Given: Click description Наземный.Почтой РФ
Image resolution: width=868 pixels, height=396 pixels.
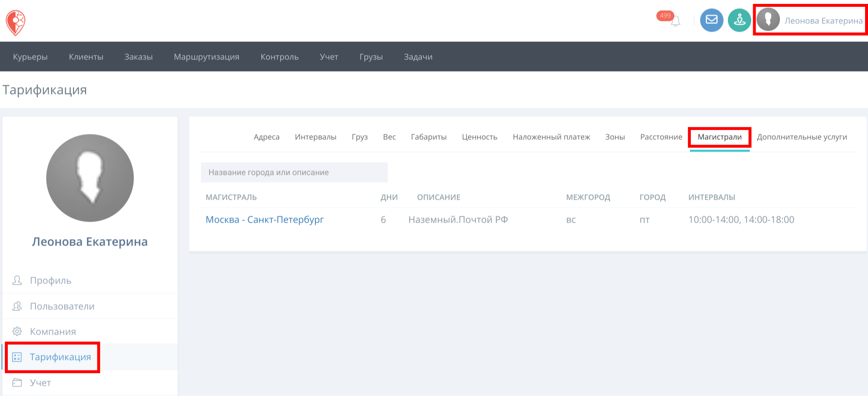Looking at the screenshot, I should pyautogui.click(x=458, y=220).
